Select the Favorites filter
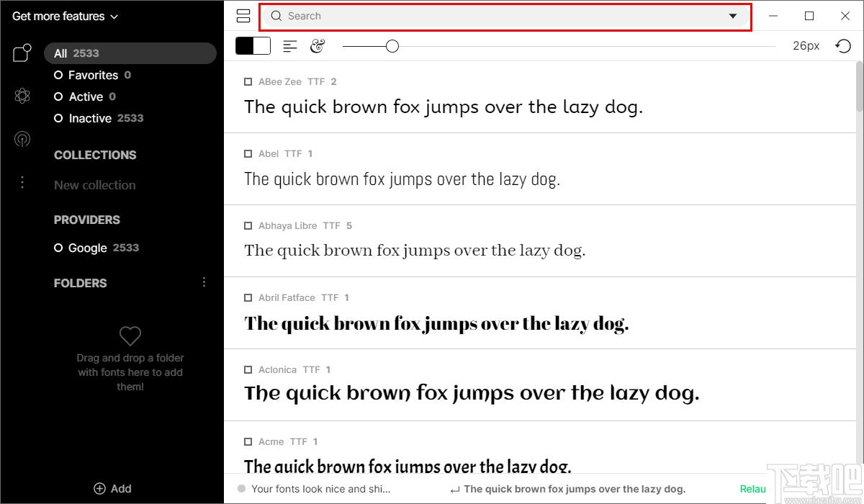 tap(93, 75)
